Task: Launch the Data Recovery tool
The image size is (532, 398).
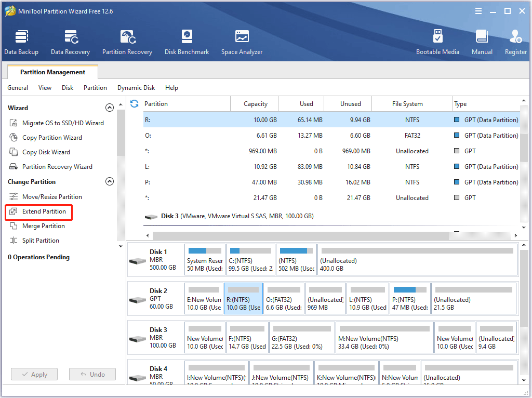Action: [x=70, y=43]
